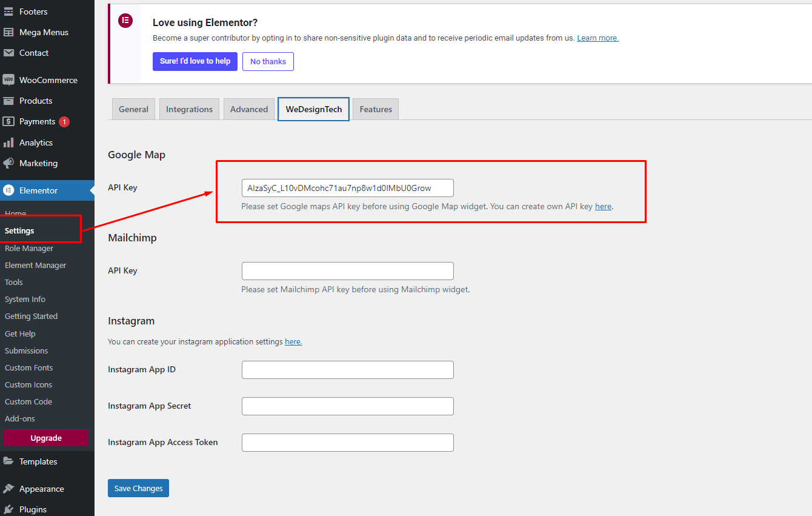Select the WeDesignTech tab

(x=314, y=109)
